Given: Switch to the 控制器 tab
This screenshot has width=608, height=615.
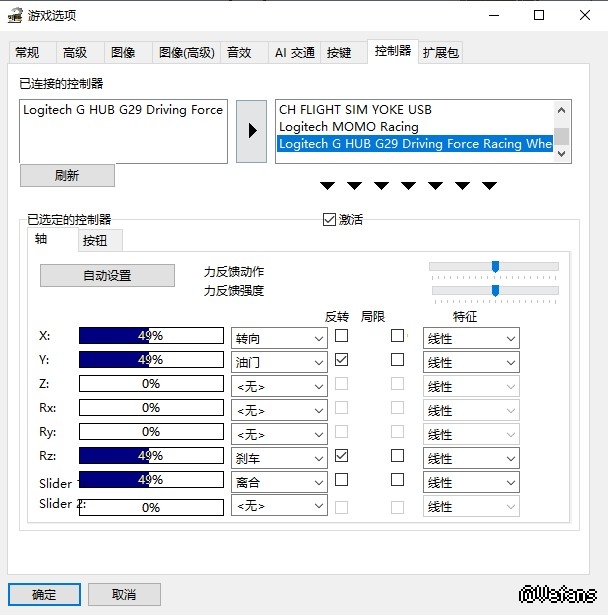Looking at the screenshot, I should (393, 51).
